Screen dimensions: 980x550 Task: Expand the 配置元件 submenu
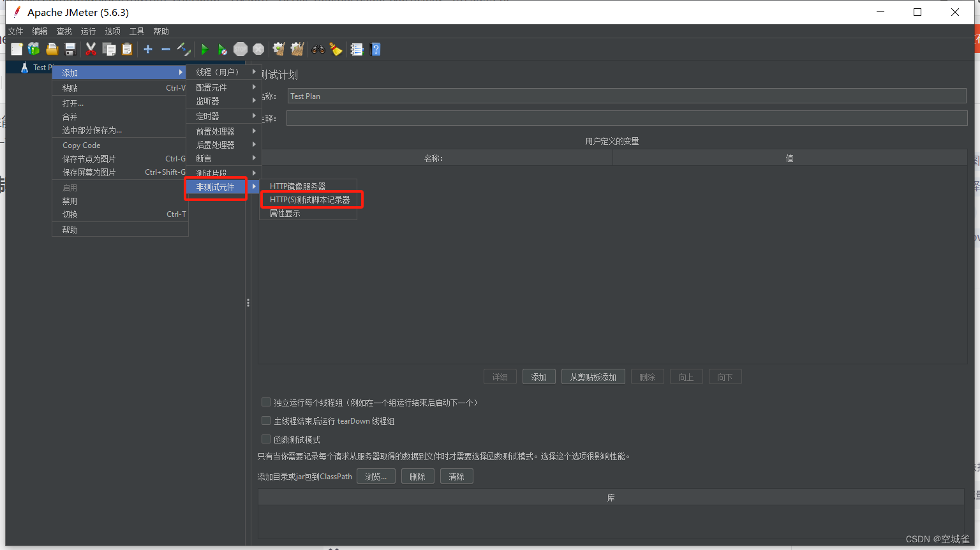pyautogui.click(x=223, y=87)
